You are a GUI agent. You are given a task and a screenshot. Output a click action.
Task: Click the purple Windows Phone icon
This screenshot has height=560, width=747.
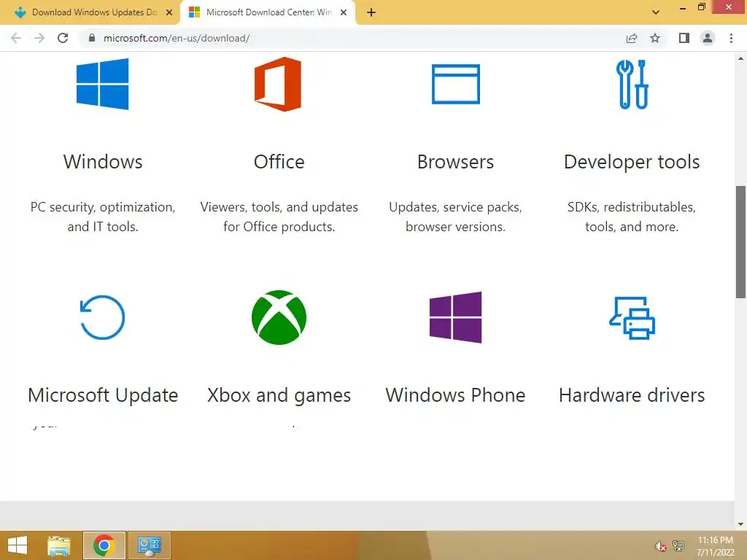click(455, 317)
